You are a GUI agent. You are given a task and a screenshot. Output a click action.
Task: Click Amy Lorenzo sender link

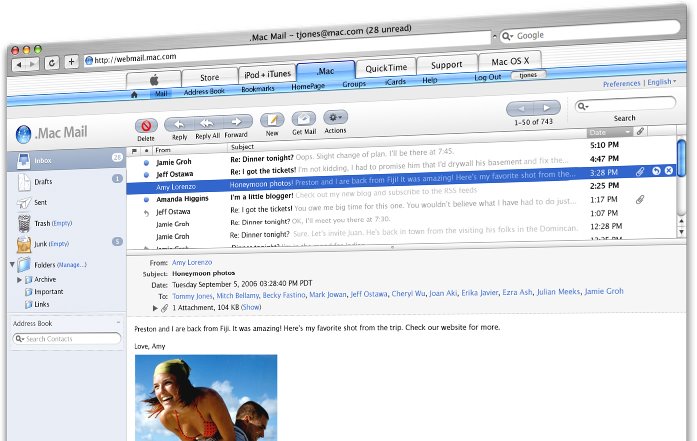[x=192, y=262]
